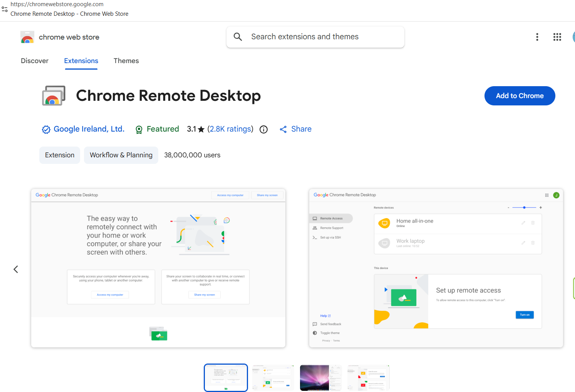Click the 'Chrome Remote Desktop' heading
The height and width of the screenshot is (392, 575).
(169, 96)
